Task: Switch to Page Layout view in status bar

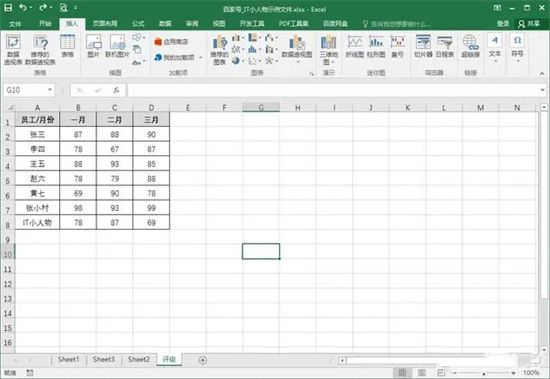Action: click(422, 372)
